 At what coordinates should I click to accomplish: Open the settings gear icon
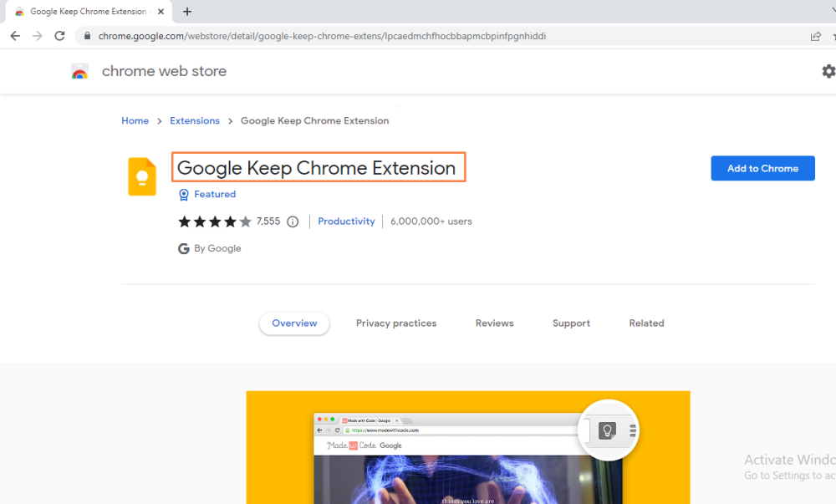pos(828,71)
